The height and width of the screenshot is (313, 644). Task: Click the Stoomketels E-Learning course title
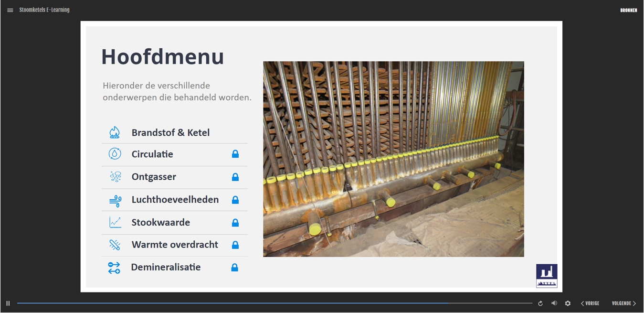(44, 10)
